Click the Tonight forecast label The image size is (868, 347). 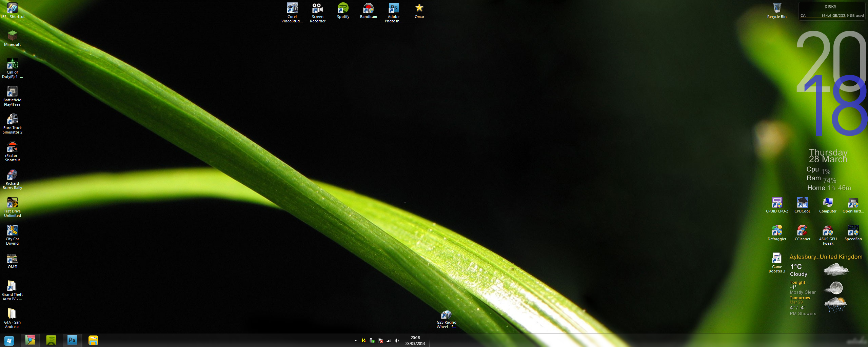[797, 282]
